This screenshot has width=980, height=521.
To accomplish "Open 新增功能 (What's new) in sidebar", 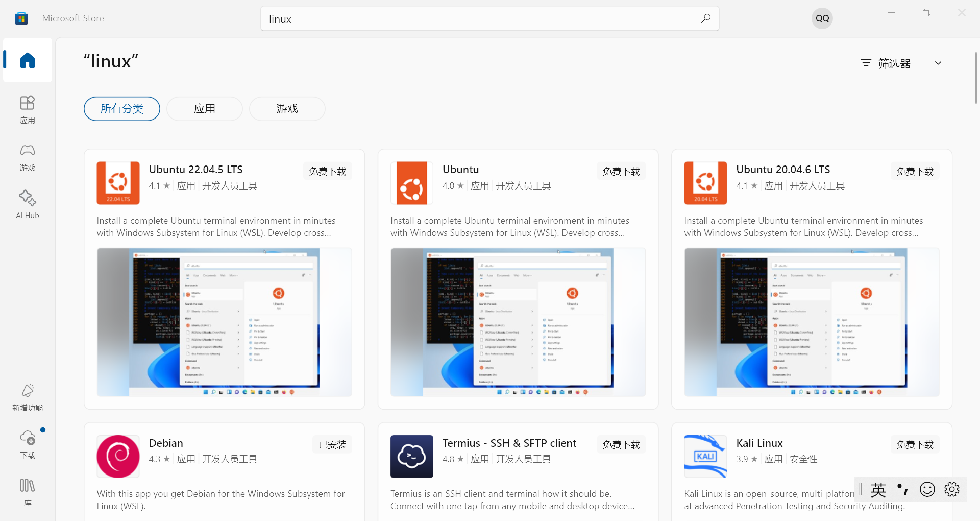I will 28,397.
